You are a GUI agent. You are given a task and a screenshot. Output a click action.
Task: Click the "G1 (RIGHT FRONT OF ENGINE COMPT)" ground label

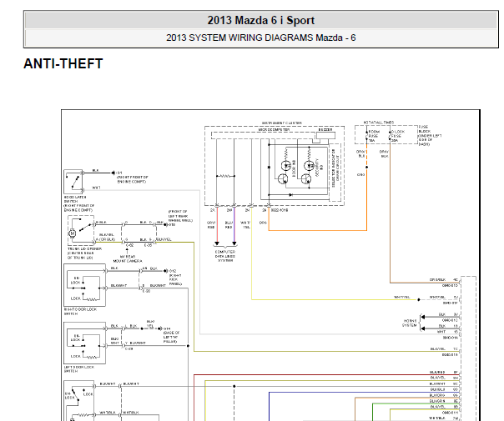132,178
